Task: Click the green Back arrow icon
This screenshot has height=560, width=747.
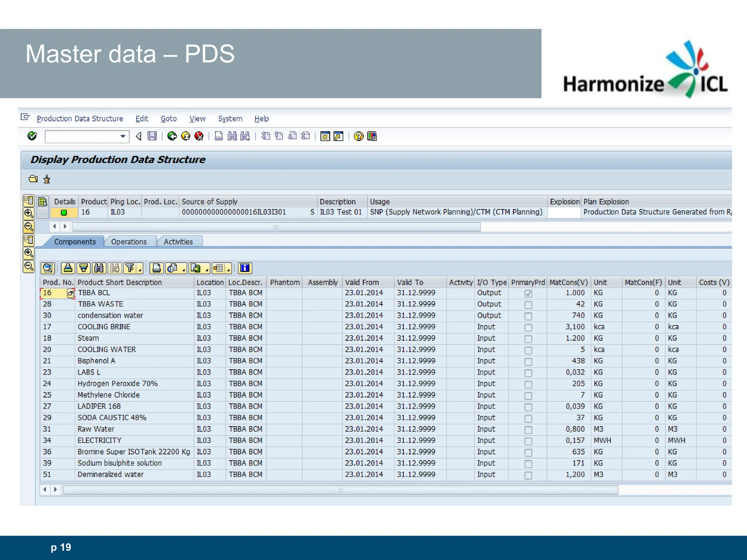Action: pos(172,136)
